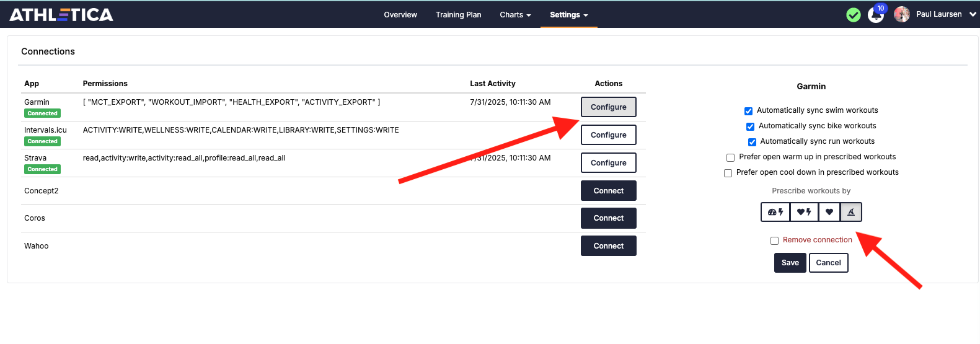The width and height of the screenshot is (980, 344).
Task: Select the wizard hat prescription icon
Action: tap(851, 212)
